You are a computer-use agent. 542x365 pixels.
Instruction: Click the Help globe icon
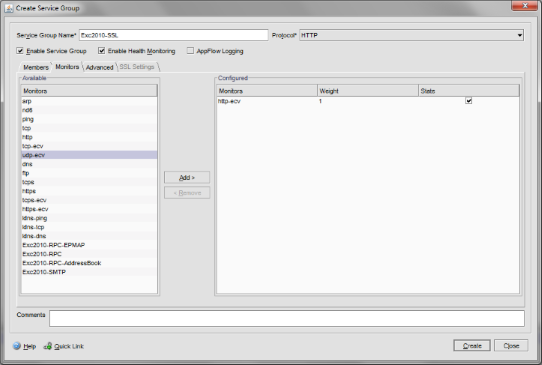[x=17, y=346]
